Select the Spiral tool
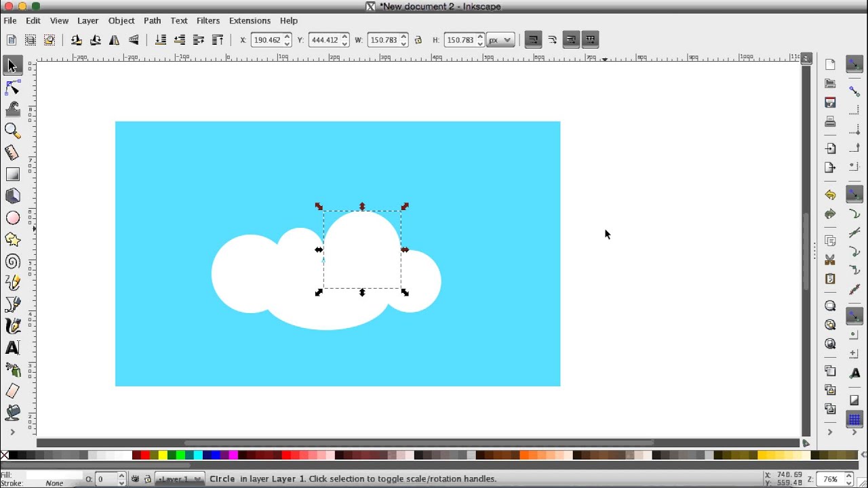The image size is (868, 488). coord(12,262)
